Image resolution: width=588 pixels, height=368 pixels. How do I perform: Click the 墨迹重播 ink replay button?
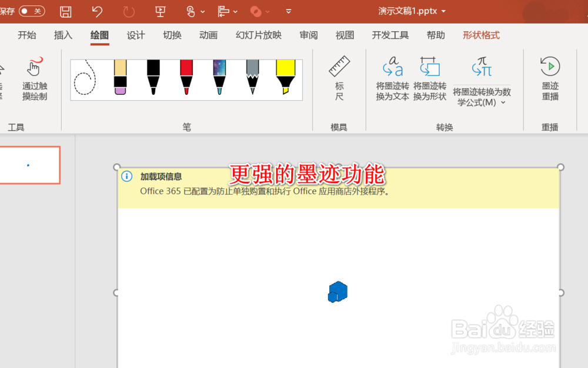[x=550, y=78]
